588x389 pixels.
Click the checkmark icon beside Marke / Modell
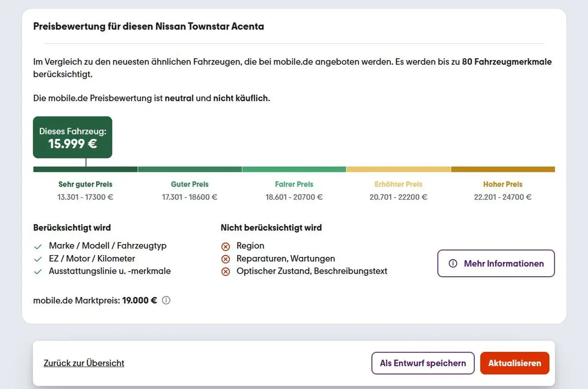coord(38,247)
